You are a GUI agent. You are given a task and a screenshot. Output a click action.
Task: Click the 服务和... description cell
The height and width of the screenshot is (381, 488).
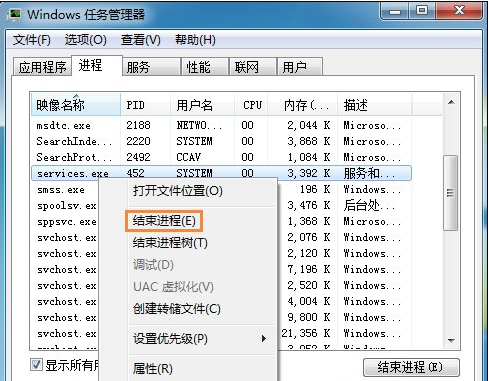[369, 173]
